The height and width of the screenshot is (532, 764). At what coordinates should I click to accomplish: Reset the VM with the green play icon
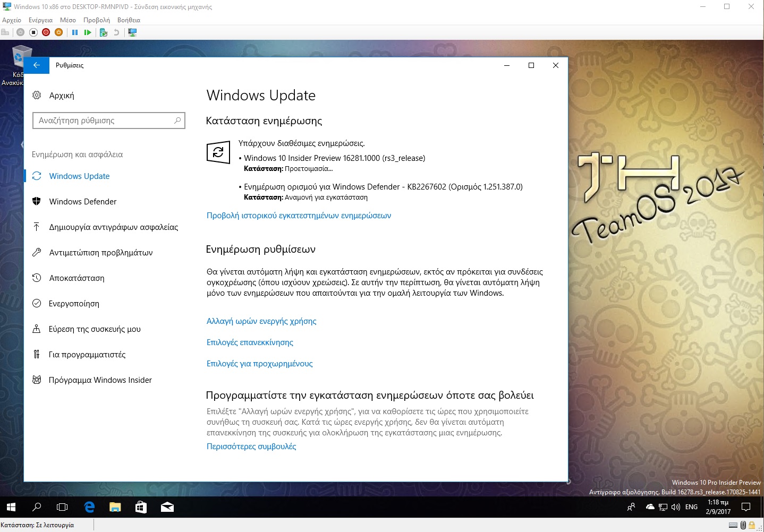pos(88,32)
